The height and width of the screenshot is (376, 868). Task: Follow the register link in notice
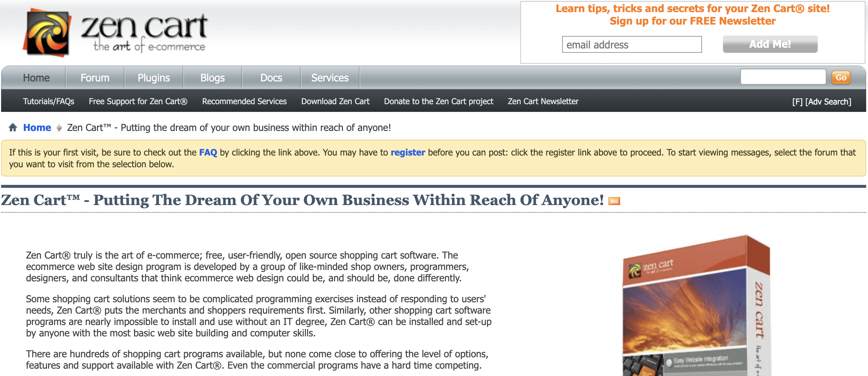point(408,152)
